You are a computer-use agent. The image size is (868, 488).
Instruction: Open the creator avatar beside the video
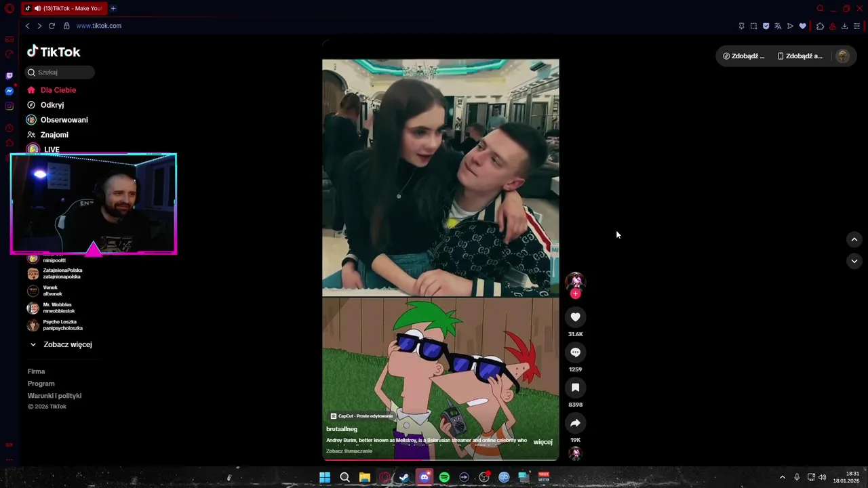click(x=575, y=281)
